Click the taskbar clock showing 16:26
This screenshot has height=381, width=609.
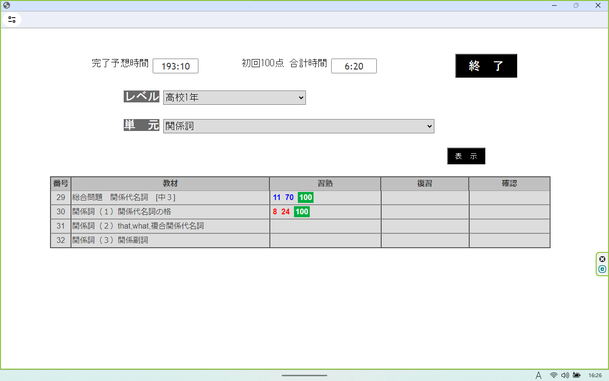pyautogui.click(x=595, y=375)
